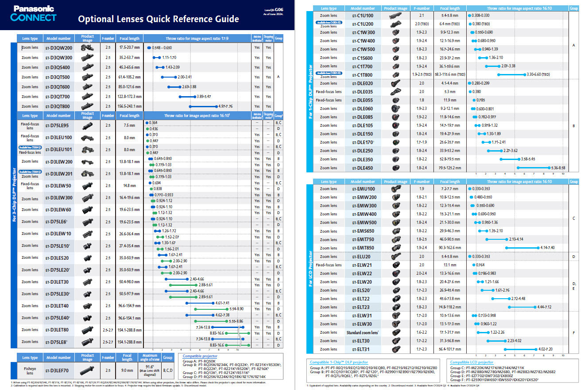Image resolution: width=588 pixels, height=390 pixels.
Task: Click the ET-D3QT800 lens product image
Action: point(87,106)
